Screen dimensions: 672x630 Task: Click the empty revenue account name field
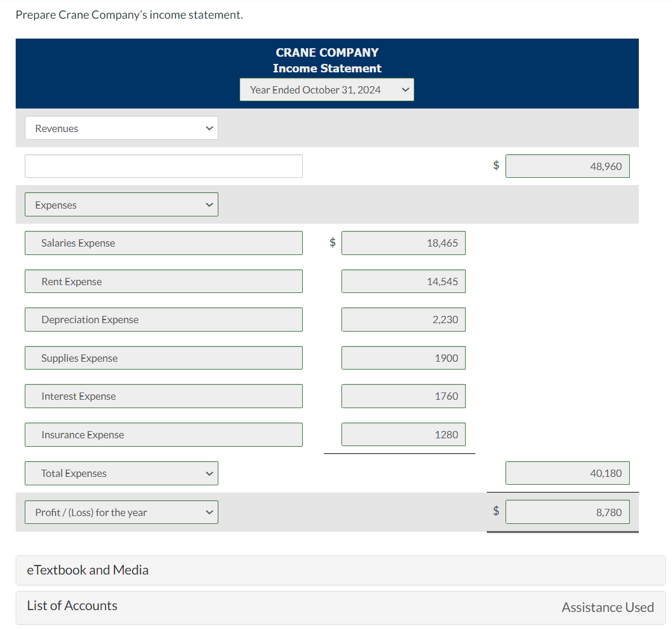[x=163, y=166]
